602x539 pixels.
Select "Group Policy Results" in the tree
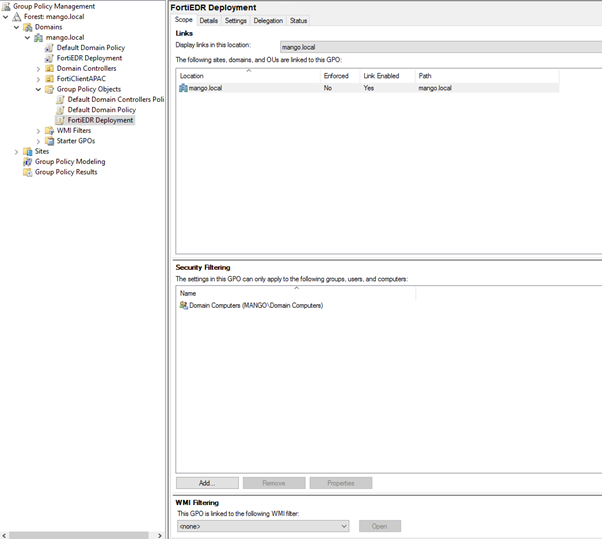click(x=66, y=172)
